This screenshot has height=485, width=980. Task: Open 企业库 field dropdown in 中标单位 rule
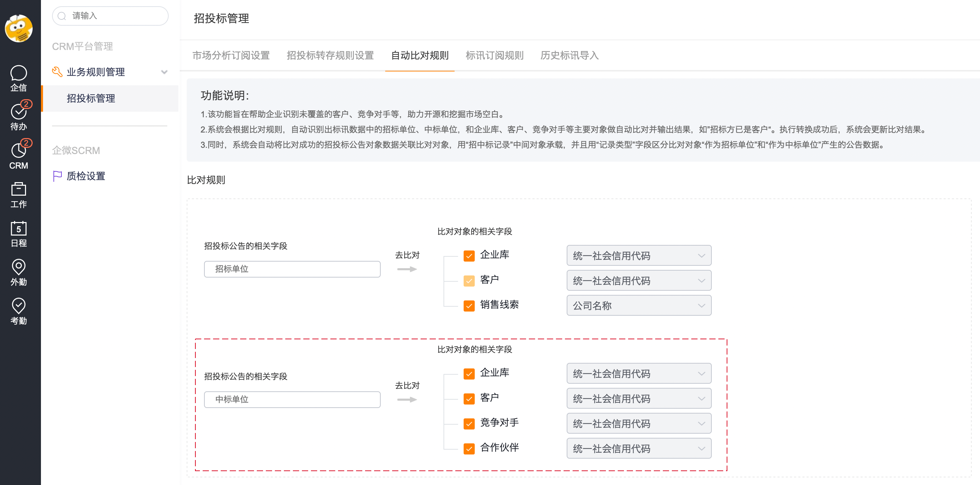[x=639, y=374]
